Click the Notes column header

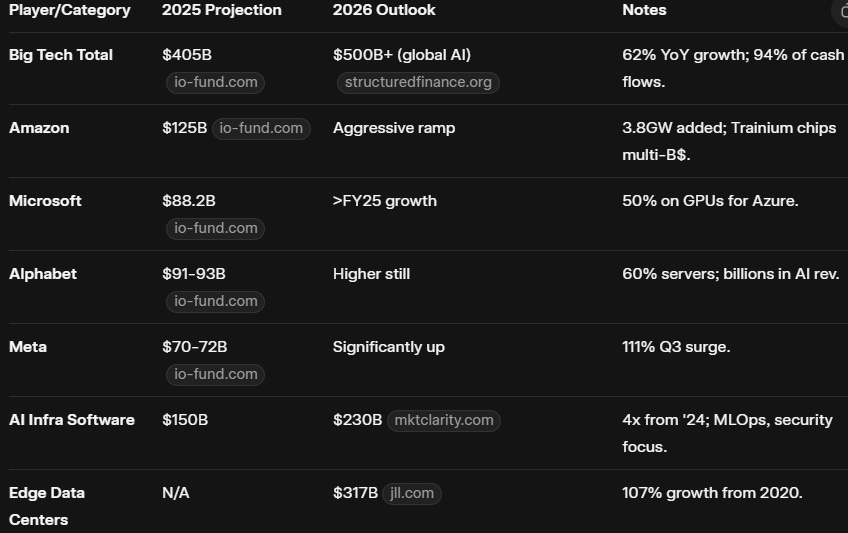[644, 10]
